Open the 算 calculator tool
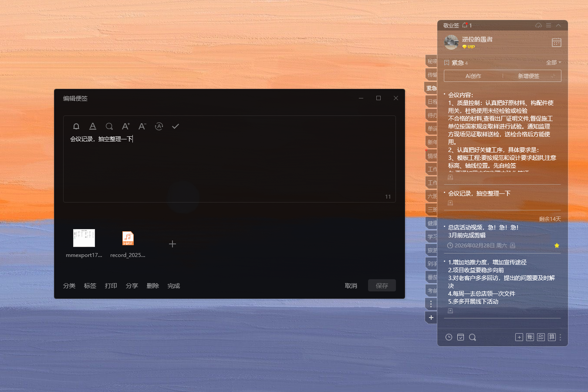Screen dimensions: 588x392 pos(551,337)
